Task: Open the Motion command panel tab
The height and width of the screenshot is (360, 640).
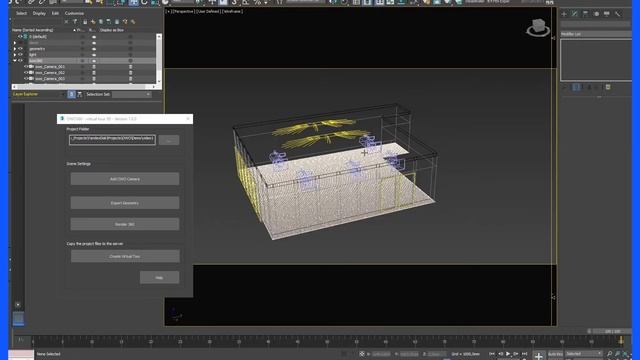Action: (596, 14)
